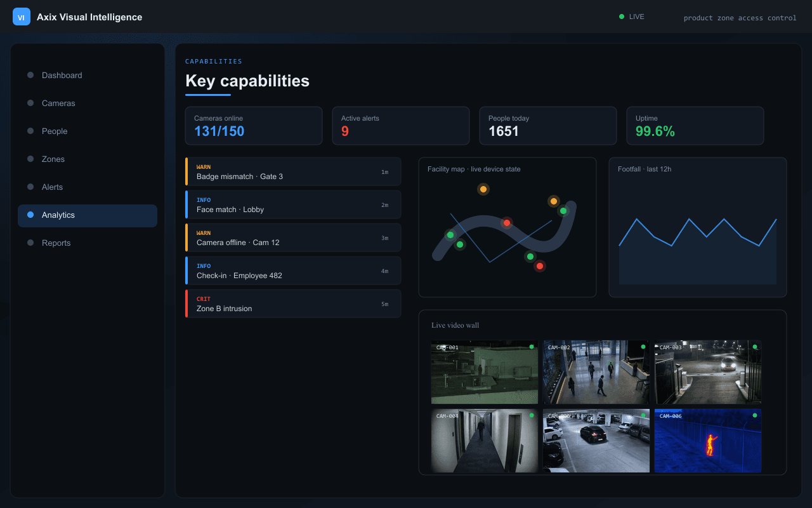Image resolution: width=812 pixels, height=508 pixels.
Task: Open the parking garage camera feed
Action: coord(596,441)
